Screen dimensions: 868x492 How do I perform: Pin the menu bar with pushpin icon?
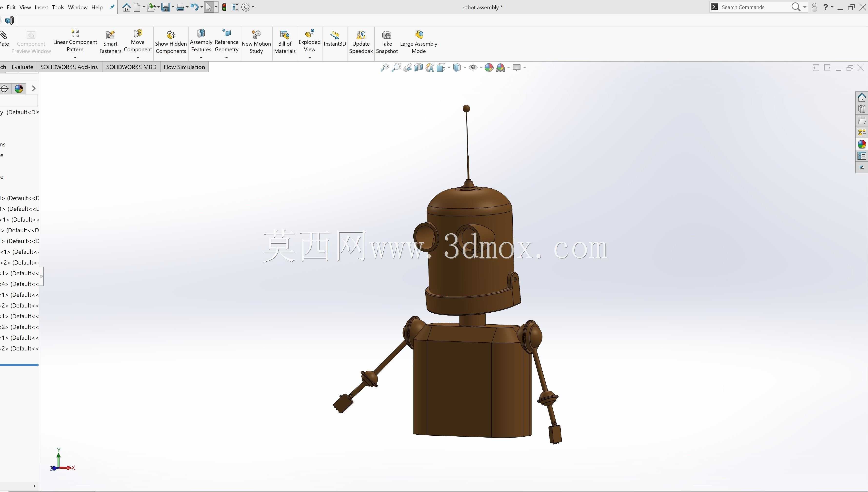[x=112, y=7]
